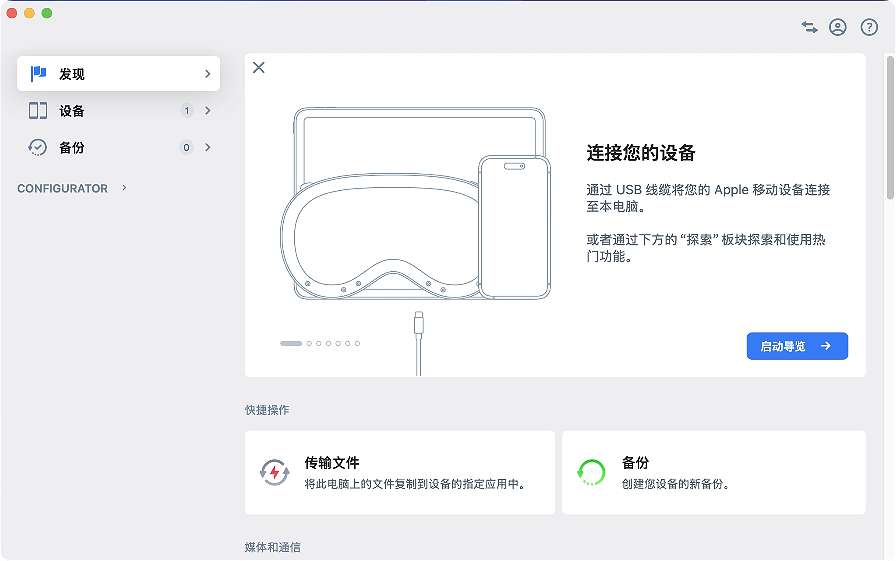Select the last carousel page dot
The image size is (896, 561).
(x=357, y=343)
